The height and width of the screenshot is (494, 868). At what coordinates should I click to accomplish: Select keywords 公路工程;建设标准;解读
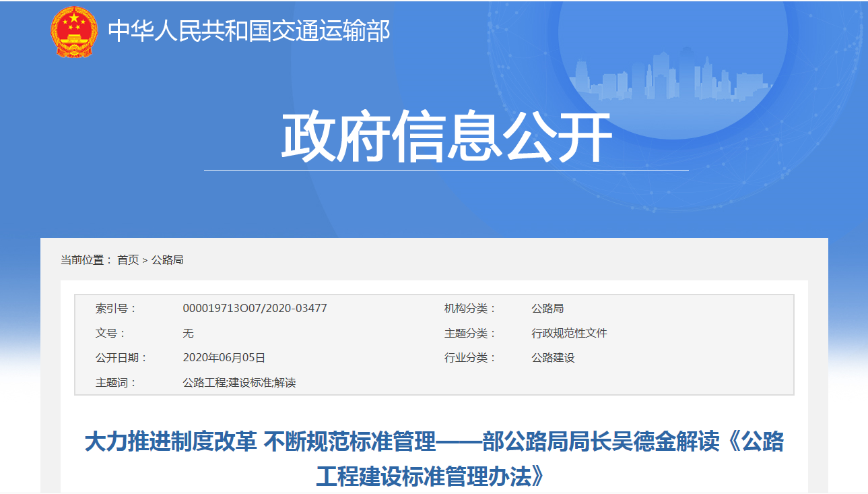239,383
